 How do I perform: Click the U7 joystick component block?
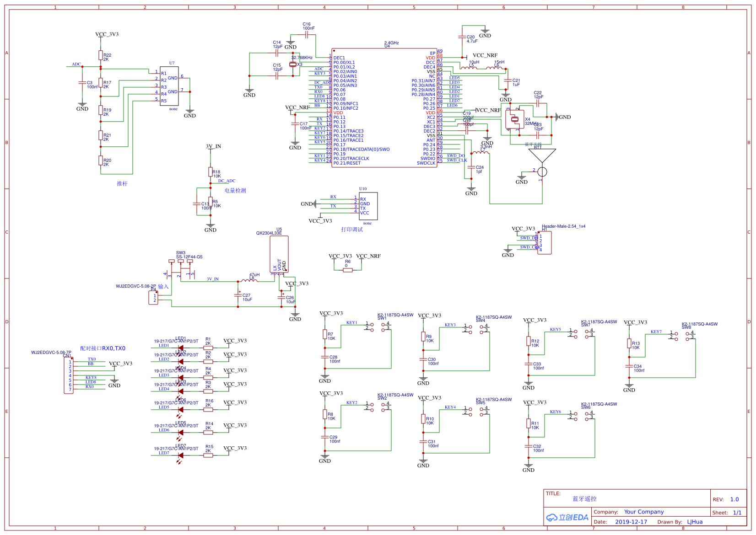click(x=169, y=86)
